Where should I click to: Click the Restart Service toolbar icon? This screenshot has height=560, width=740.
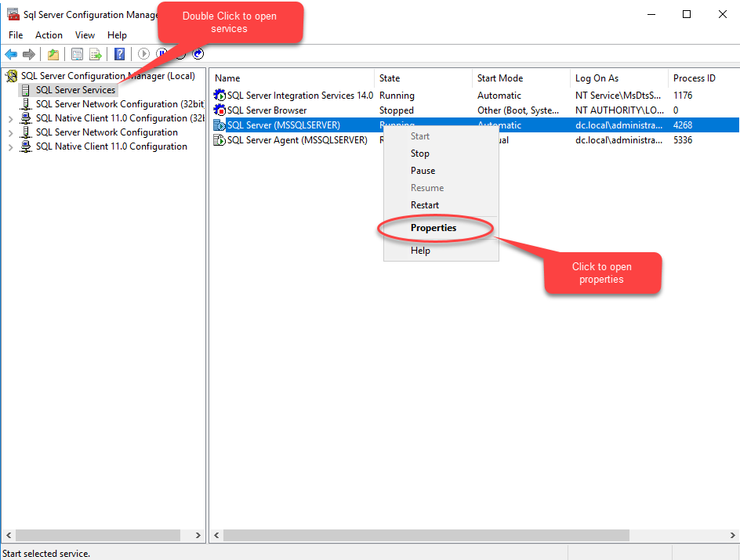coord(198,54)
